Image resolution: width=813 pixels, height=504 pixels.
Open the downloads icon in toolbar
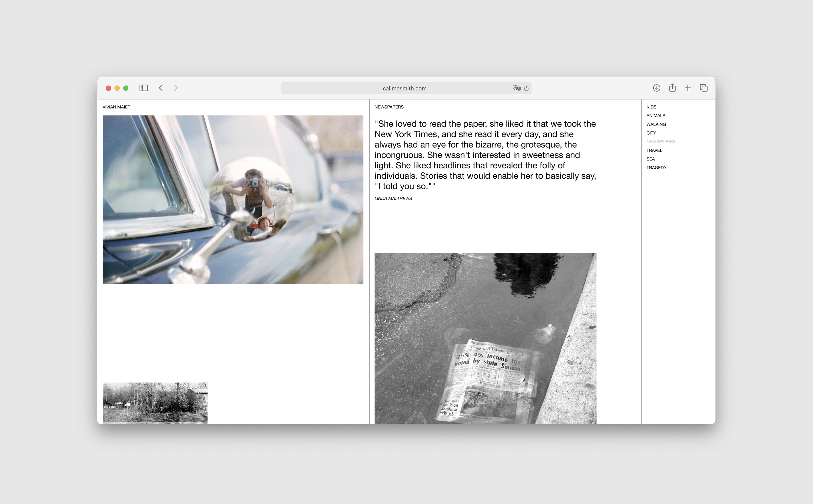coord(656,88)
